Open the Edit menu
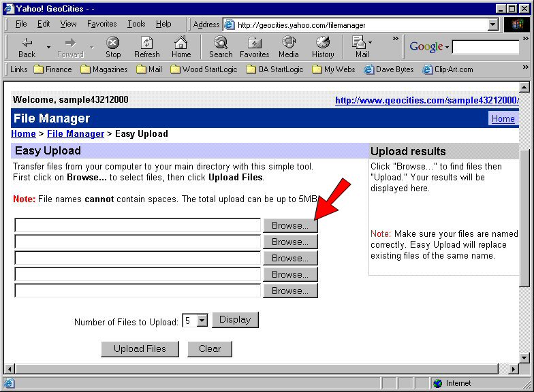 tap(44, 24)
